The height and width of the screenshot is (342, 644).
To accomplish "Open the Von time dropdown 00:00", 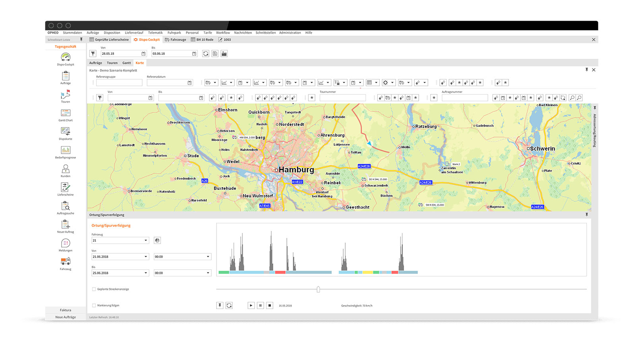I will [208, 257].
